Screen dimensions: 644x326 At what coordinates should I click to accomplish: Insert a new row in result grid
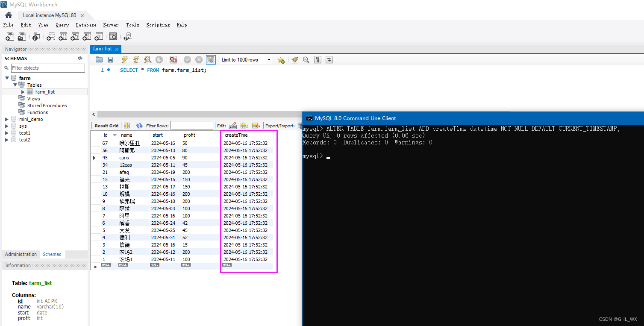(244, 126)
